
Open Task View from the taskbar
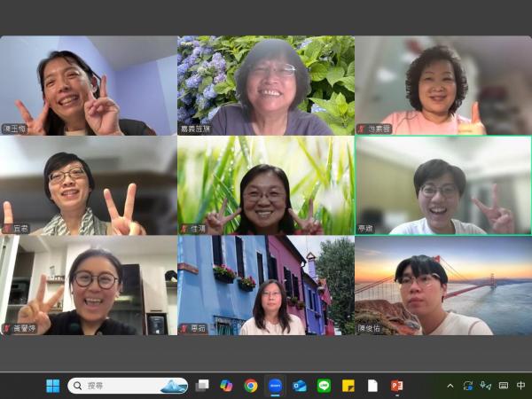[x=202, y=386]
